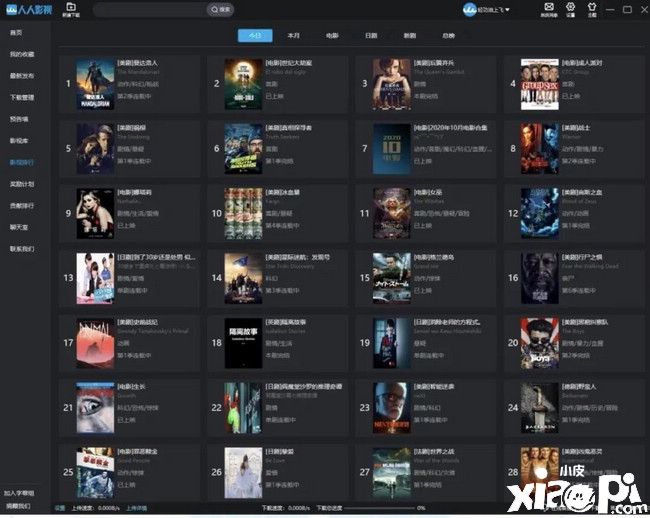This screenshot has width=650, height=518.
Task: Open the settings gear icon
Action: pos(570,7)
